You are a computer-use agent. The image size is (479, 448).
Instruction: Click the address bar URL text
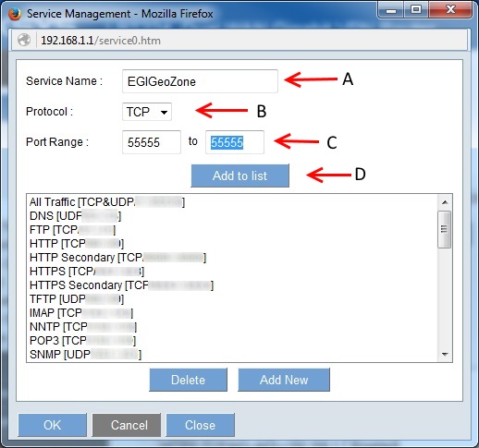pyautogui.click(x=101, y=41)
